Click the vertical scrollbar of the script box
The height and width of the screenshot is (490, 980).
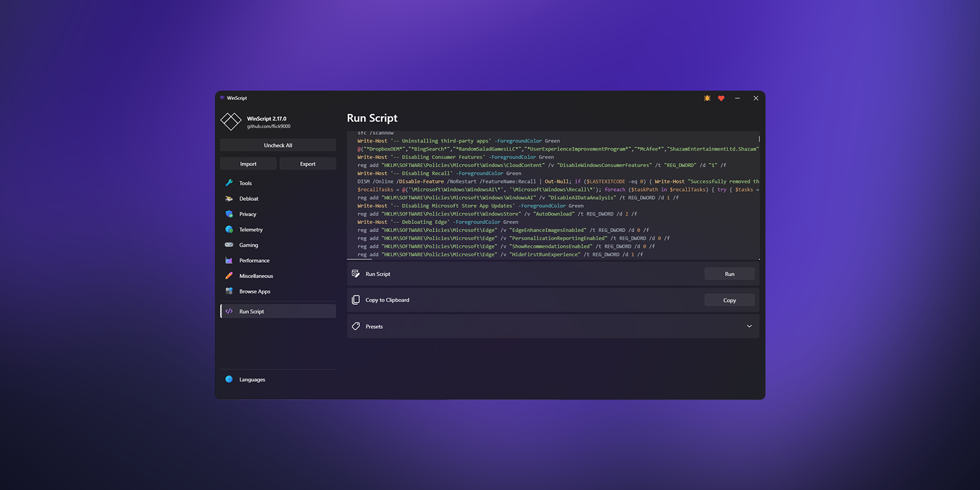(759, 139)
